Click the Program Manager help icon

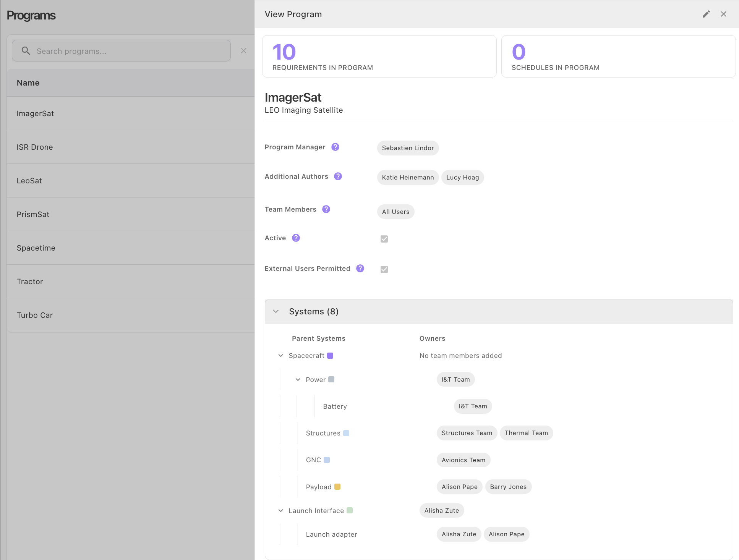(x=335, y=147)
